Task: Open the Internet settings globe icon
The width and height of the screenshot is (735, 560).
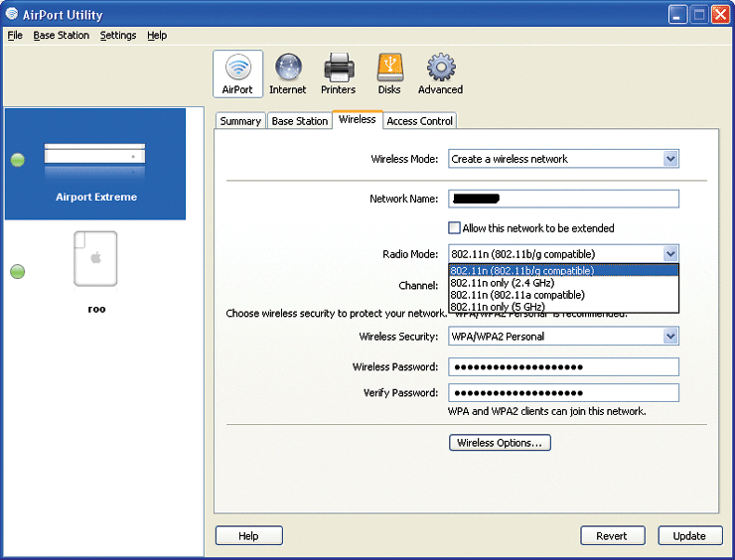Action: (x=287, y=73)
